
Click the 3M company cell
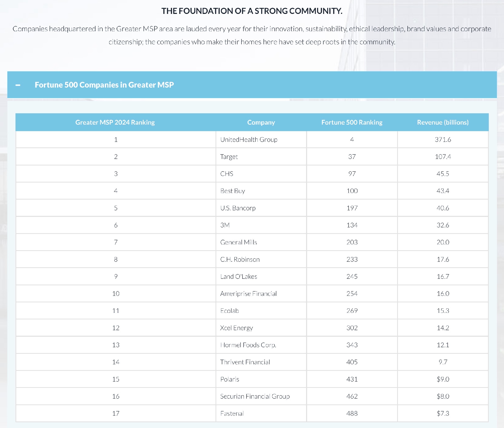(225, 225)
